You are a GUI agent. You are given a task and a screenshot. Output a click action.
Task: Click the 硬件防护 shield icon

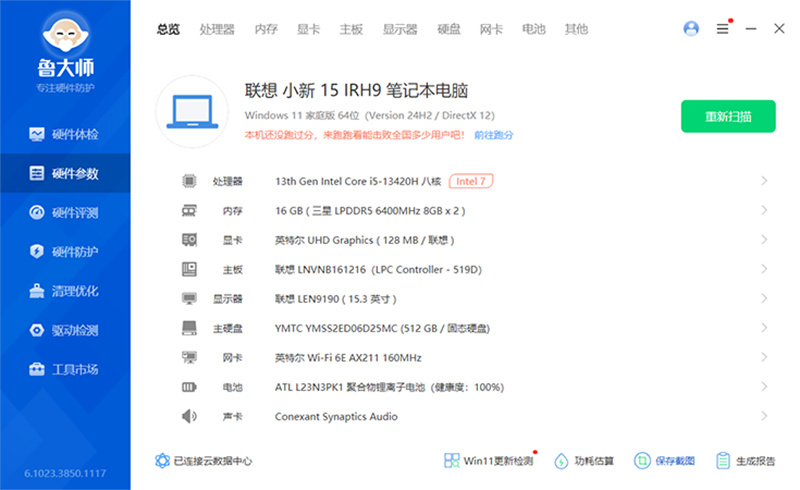pyautogui.click(x=37, y=252)
